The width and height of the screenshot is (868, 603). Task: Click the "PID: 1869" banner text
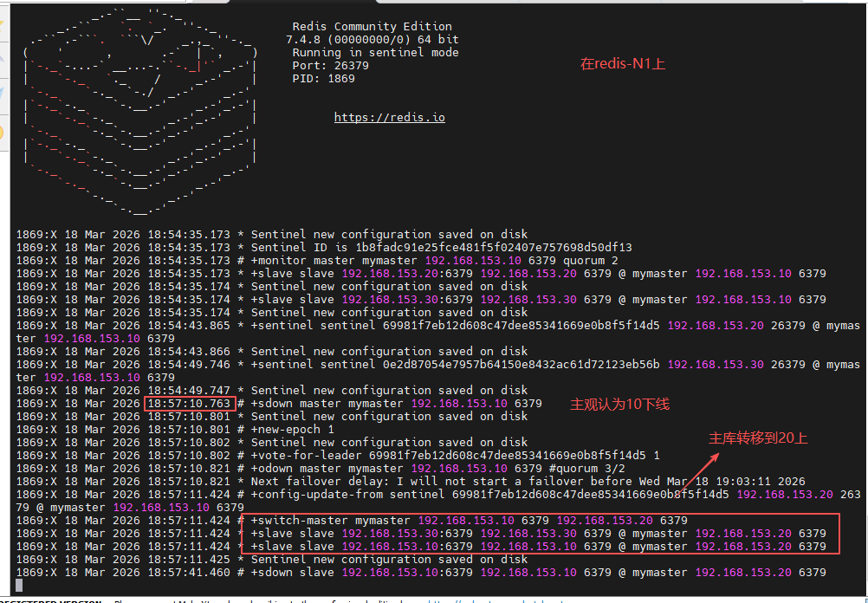323,79
